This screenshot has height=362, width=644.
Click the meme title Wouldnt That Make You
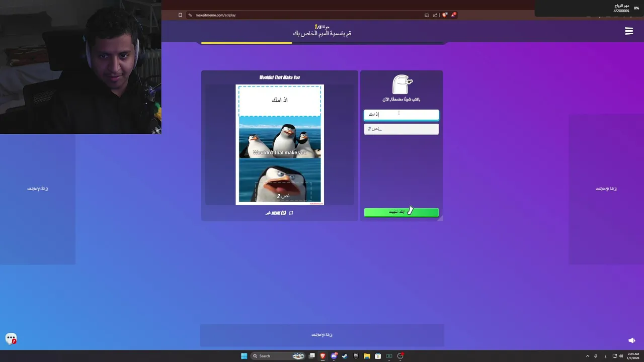pos(280,77)
